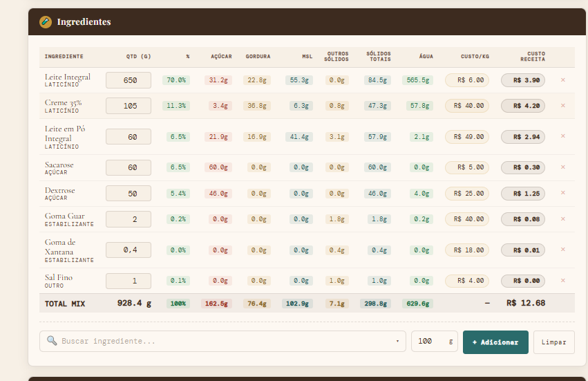
Task: Click the Goma Guar cost per kg field
Action: 467,219
